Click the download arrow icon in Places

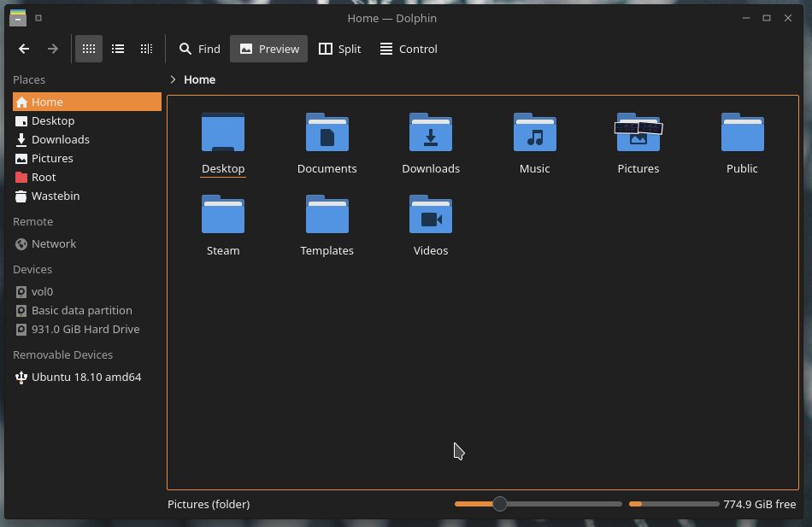(21, 139)
